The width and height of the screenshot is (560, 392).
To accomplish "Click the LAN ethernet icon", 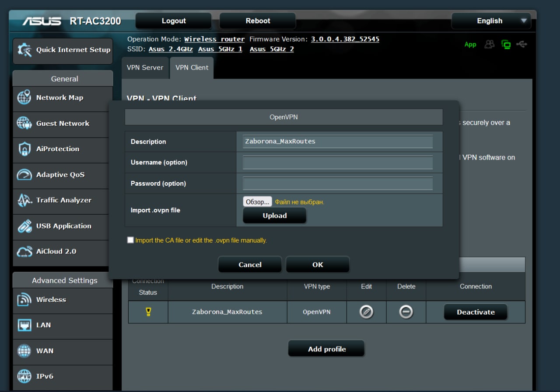I will tap(24, 325).
